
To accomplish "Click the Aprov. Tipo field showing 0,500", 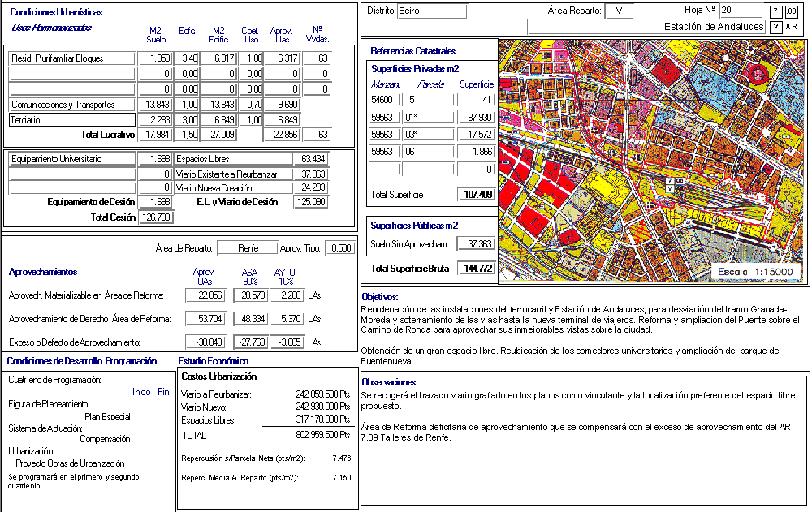I will (x=339, y=248).
